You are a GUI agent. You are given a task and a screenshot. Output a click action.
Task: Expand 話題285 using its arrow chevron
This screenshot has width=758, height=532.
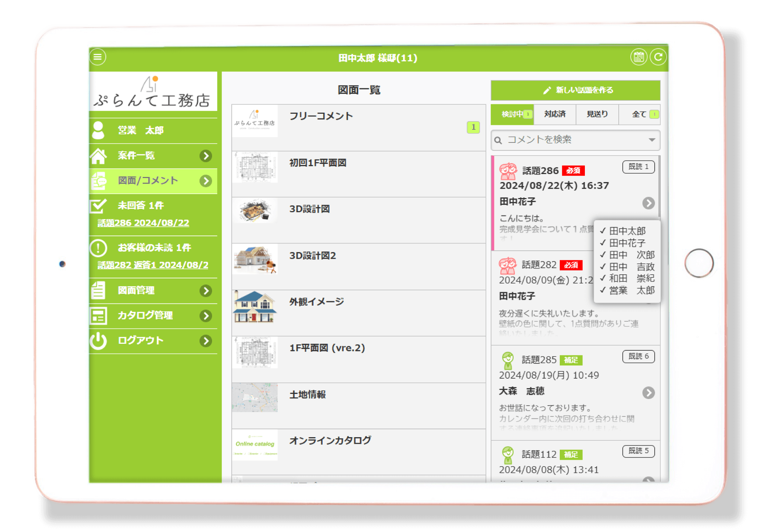pyautogui.click(x=649, y=392)
